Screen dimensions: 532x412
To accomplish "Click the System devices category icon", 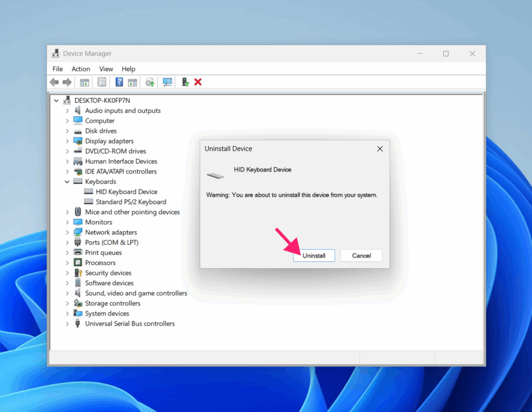I will (78, 313).
